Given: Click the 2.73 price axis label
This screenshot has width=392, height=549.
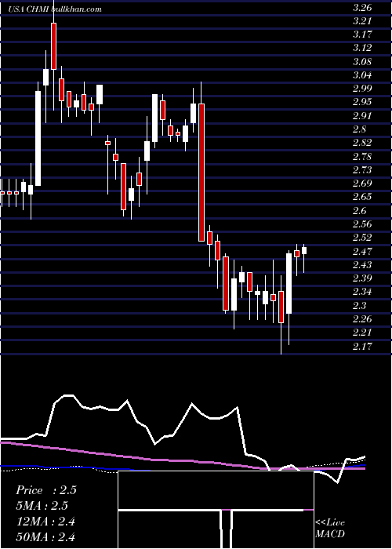Looking at the screenshot, I should point(362,170).
